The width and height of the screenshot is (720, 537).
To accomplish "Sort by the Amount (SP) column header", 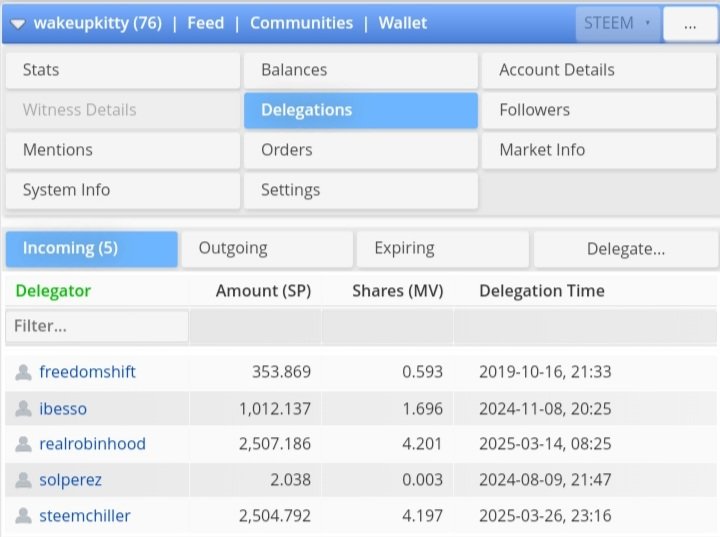I will point(264,291).
